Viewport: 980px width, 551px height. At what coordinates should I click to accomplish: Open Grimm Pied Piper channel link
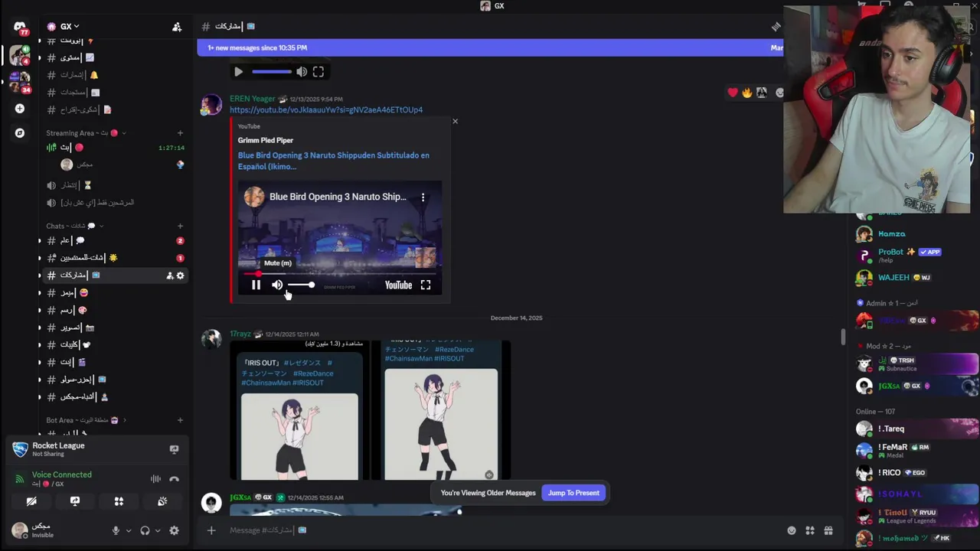(x=266, y=140)
